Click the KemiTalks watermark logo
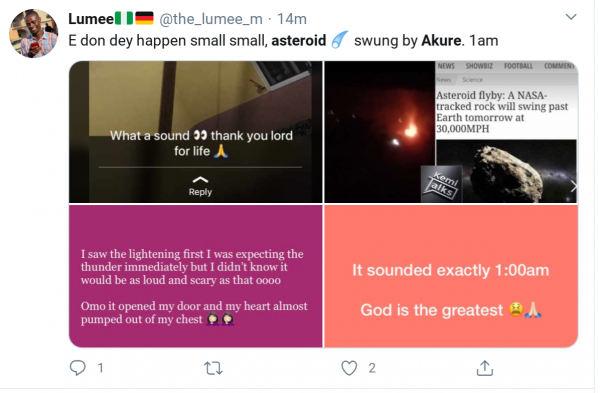This screenshot has width=600, height=393. (x=442, y=184)
